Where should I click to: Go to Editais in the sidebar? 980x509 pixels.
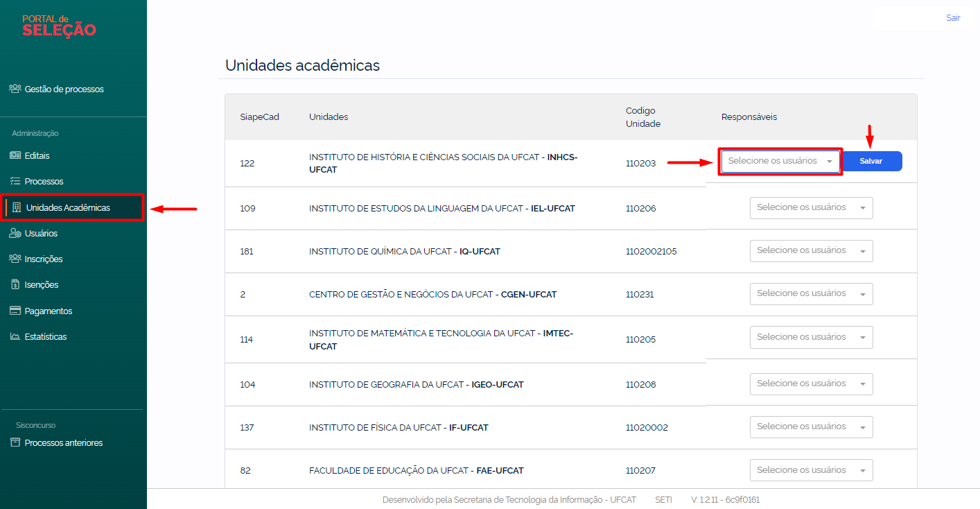[37, 156]
